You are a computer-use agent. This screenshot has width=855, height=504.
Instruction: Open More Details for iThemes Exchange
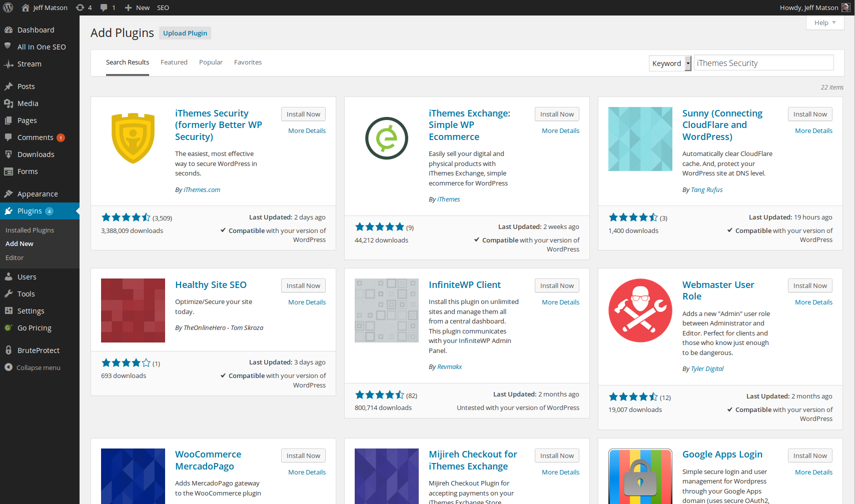tap(560, 131)
